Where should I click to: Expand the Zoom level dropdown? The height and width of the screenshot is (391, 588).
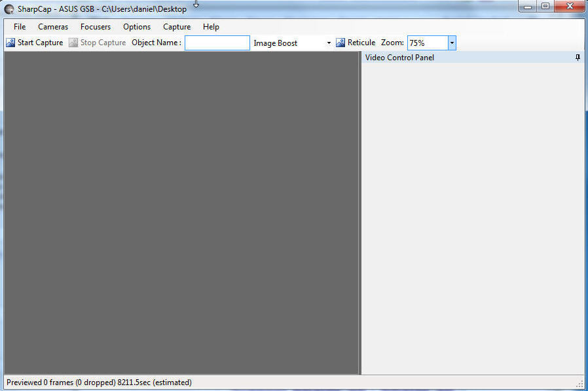(451, 43)
